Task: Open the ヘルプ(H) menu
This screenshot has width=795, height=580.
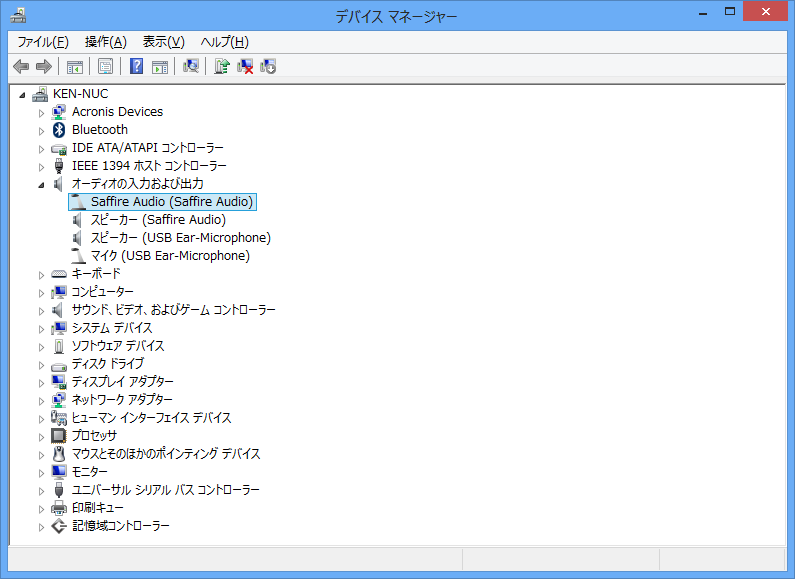Action: 225,42
